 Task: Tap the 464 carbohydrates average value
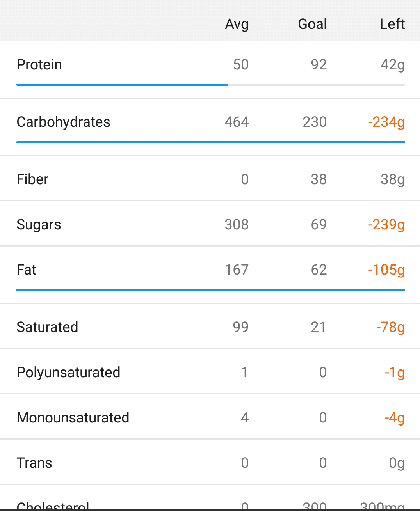coord(237,122)
